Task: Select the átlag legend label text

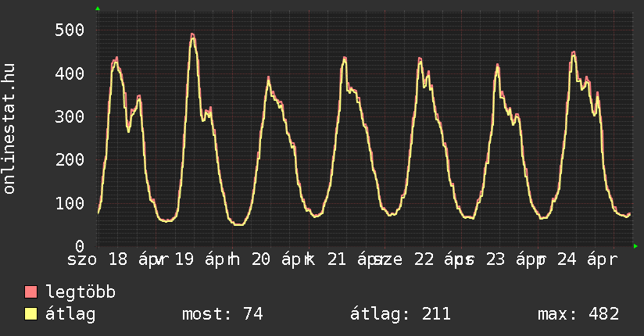Action: pyautogui.click(x=71, y=314)
